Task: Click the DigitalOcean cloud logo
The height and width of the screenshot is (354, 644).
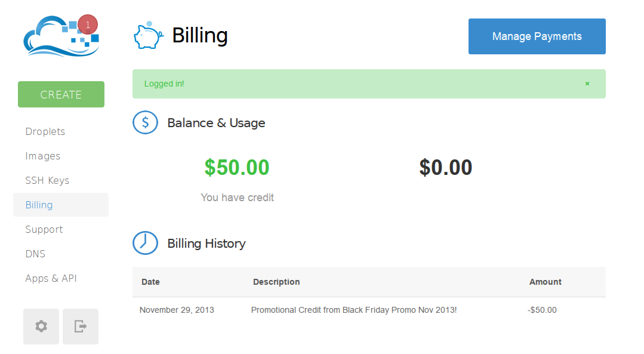Action: (61, 36)
